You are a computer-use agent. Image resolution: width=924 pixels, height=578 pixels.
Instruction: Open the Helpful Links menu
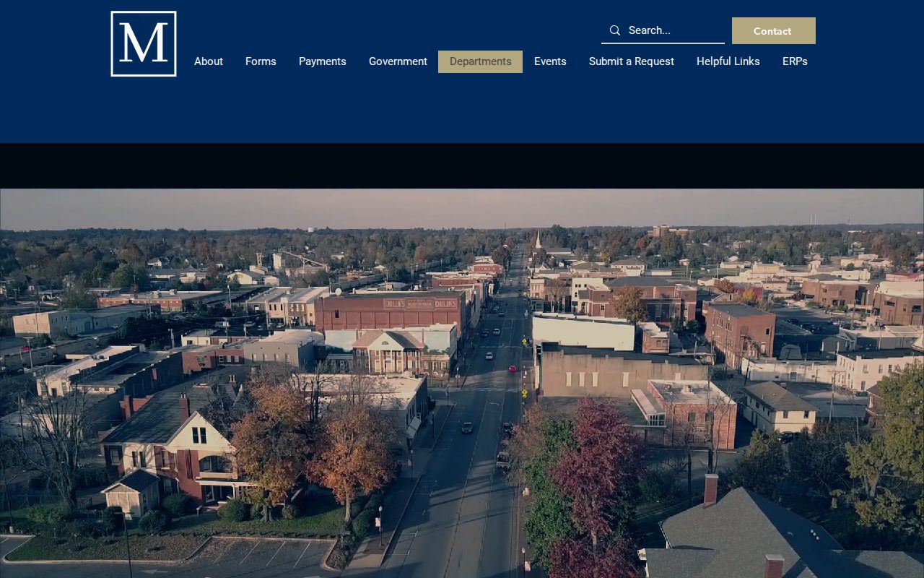pyautogui.click(x=728, y=61)
